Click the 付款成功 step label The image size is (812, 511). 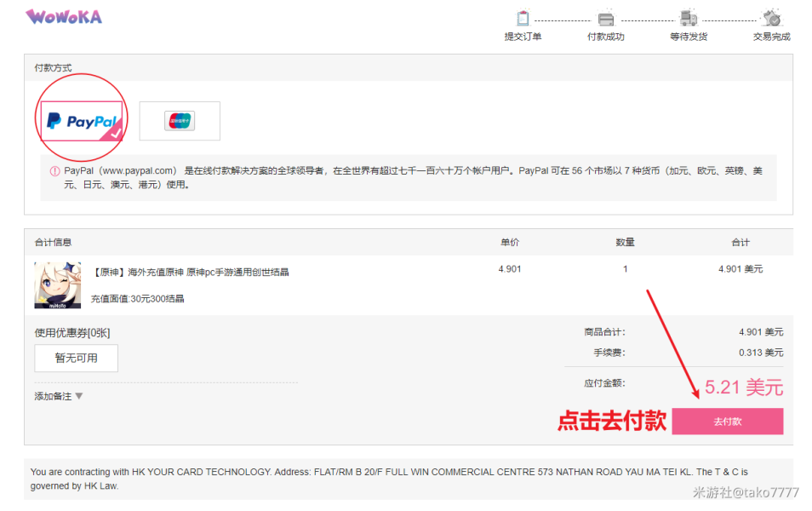tap(606, 37)
